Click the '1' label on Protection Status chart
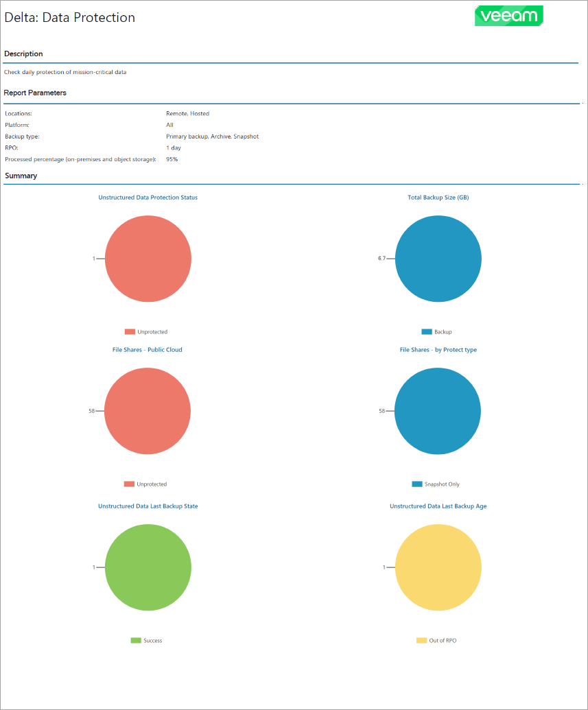The height and width of the screenshot is (710, 588). (94, 259)
